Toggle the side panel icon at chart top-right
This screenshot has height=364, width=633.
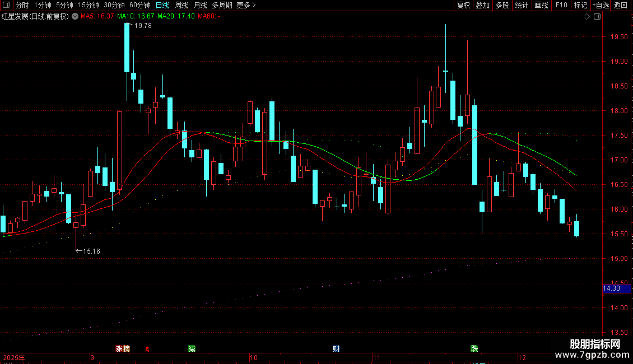[x=597, y=17]
